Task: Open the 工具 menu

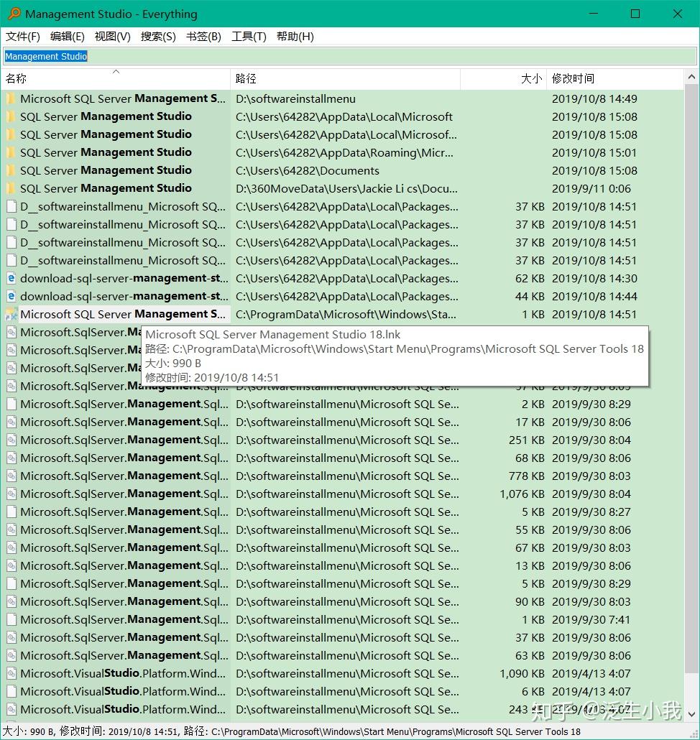Action: pos(249,37)
